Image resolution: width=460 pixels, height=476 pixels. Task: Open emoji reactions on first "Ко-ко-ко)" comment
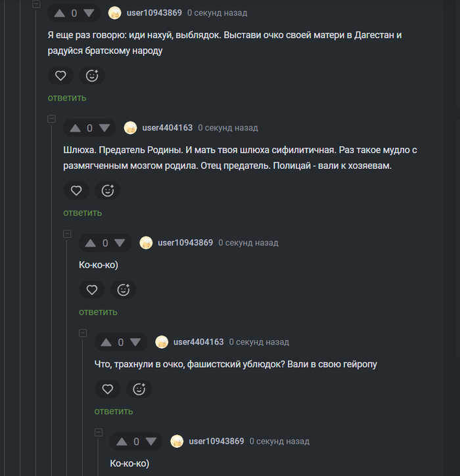(124, 290)
